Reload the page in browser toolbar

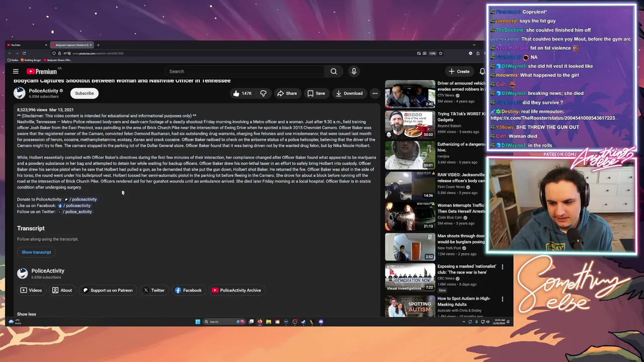pos(24,53)
